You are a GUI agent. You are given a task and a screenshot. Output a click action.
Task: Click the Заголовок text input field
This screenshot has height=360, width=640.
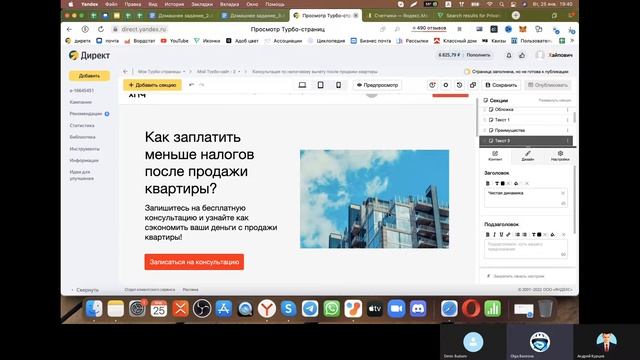click(x=526, y=198)
